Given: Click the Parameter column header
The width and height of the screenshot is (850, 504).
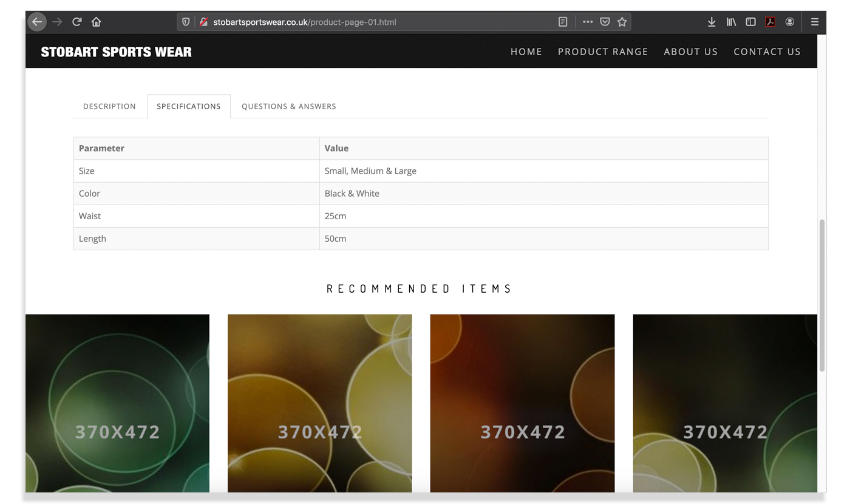Looking at the screenshot, I should [x=197, y=148].
